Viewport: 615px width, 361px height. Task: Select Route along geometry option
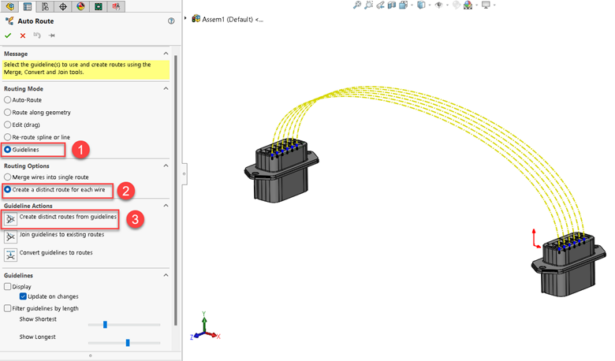click(7, 113)
